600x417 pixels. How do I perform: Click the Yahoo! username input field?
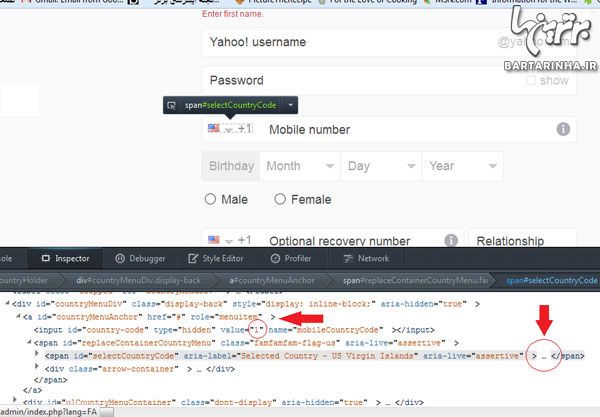coord(389,42)
